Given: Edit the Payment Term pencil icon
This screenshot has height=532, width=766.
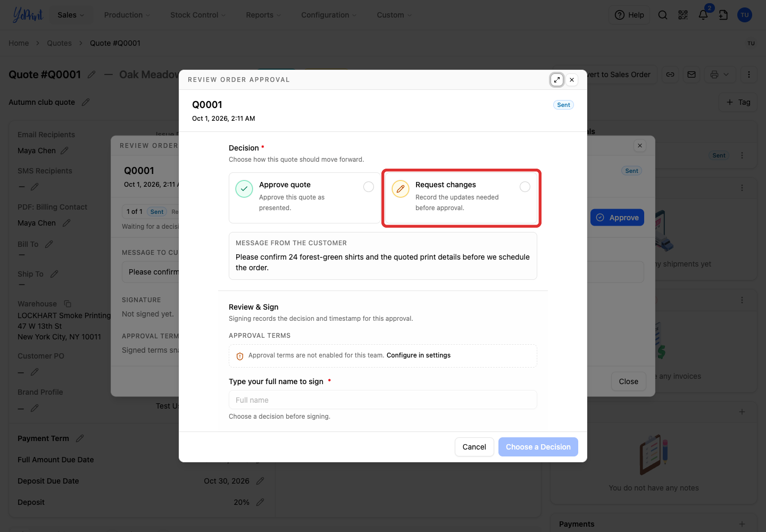Looking at the screenshot, I should pos(80,438).
